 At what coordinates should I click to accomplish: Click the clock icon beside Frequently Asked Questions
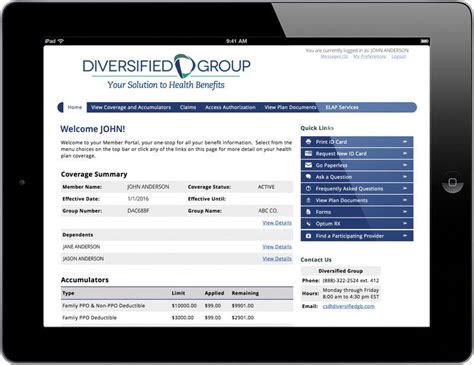[308, 188]
